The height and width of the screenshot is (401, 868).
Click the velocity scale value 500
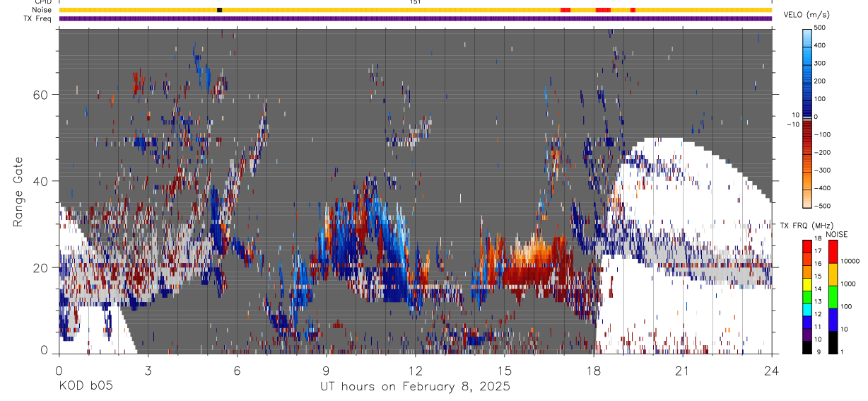click(821, 28)
